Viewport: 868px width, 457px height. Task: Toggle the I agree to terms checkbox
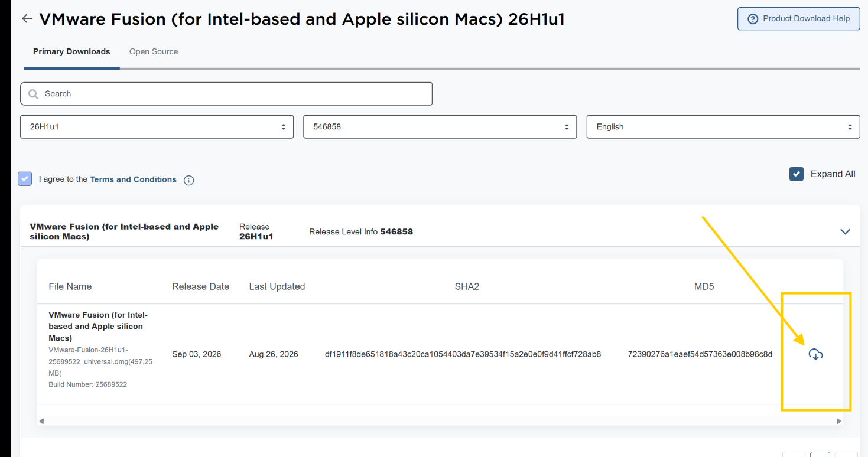tap(25, 179)
